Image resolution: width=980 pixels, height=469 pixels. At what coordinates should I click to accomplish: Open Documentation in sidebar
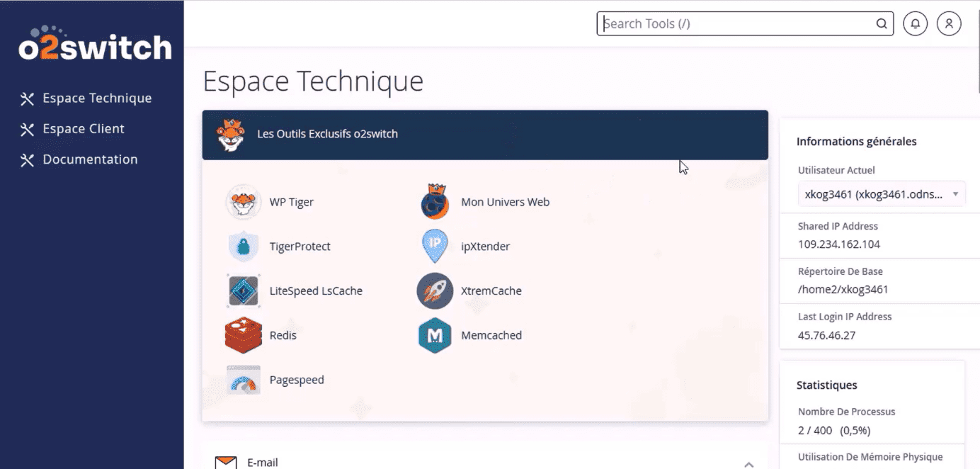[90, 159]
